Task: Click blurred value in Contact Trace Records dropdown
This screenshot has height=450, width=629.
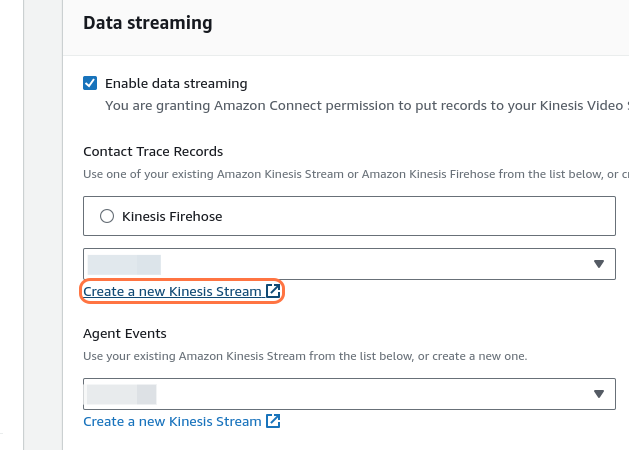Action: (x=124, y=264)
